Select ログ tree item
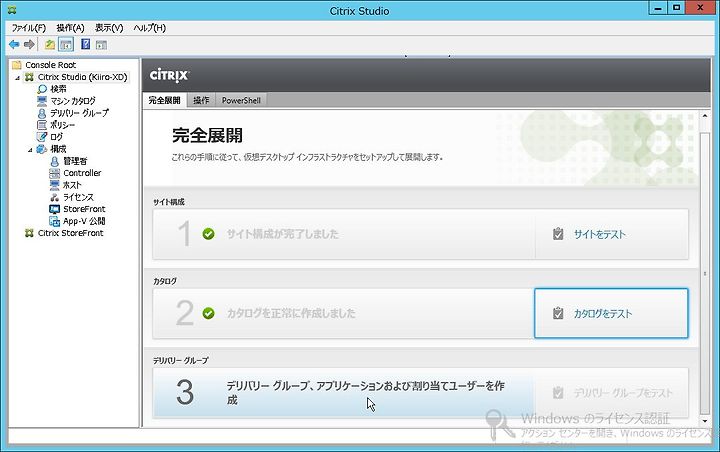The width and height of the screenshot is (720, 452). (x=56, y=137)
